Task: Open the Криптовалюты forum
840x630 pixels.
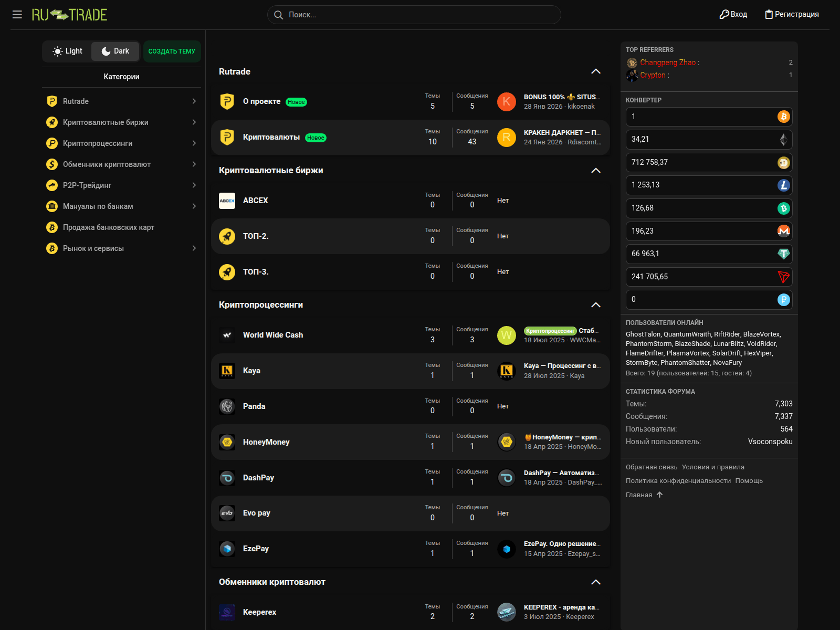Action: (271, 137)
